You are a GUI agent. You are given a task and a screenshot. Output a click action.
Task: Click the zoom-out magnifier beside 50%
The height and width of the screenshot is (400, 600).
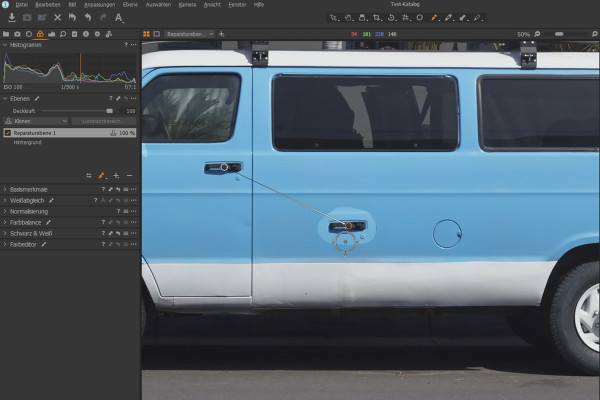pos(537,34)
